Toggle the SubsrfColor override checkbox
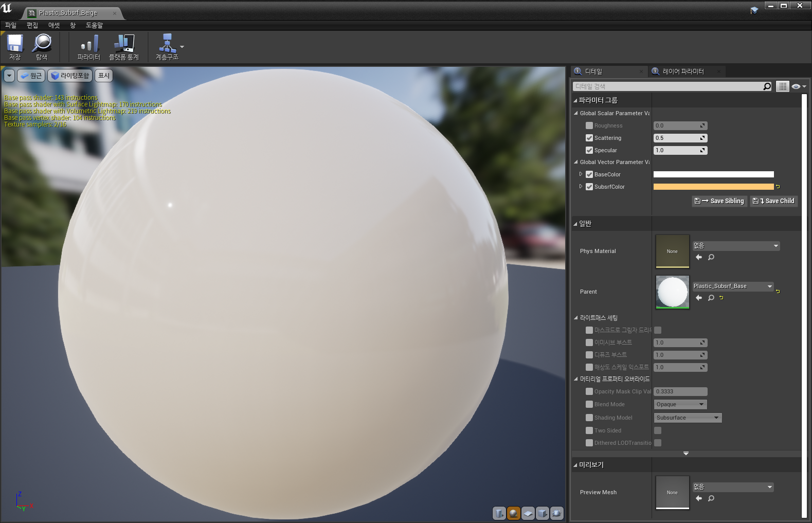Image resolution: width=812 pixels, height=523 pixels. 589,187
